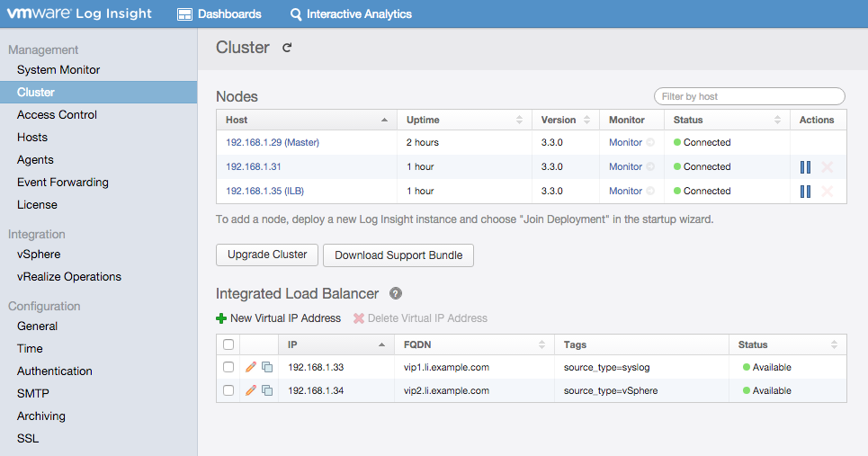This screenshot has width=868, height=456.
Task: Click Download Support Bundle button
Action: click(x=398, y=255)
